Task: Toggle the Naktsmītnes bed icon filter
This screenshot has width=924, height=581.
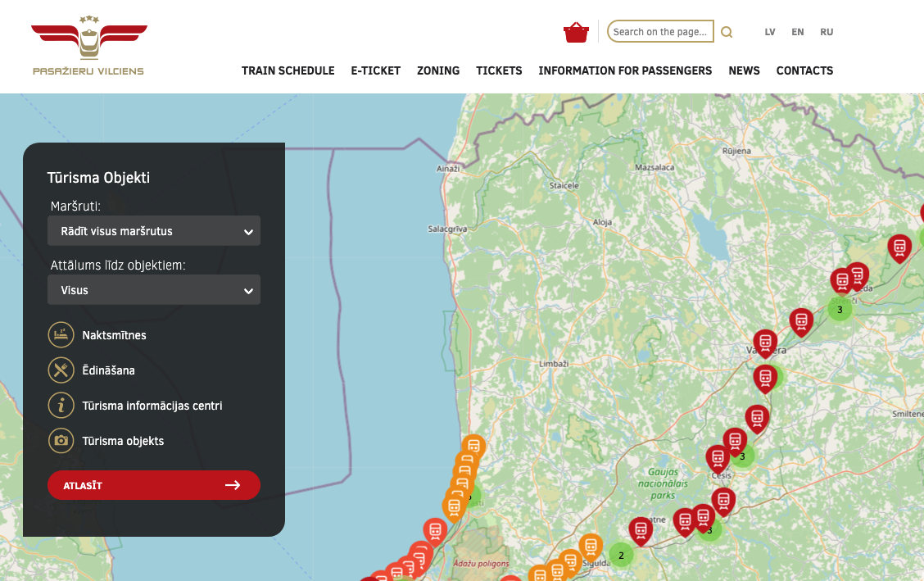Action: [60, 335]
